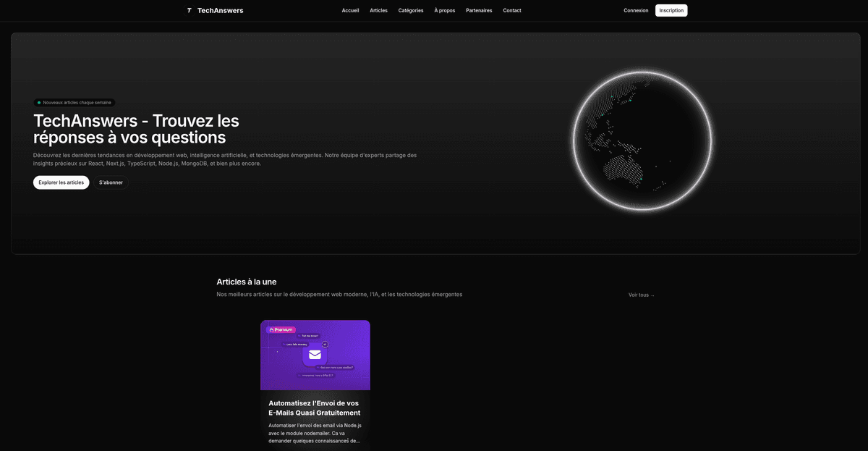Click the green dot in weekly articles badge
The width and height of the screenshot is (868, 451).
(x=39, y=103)
